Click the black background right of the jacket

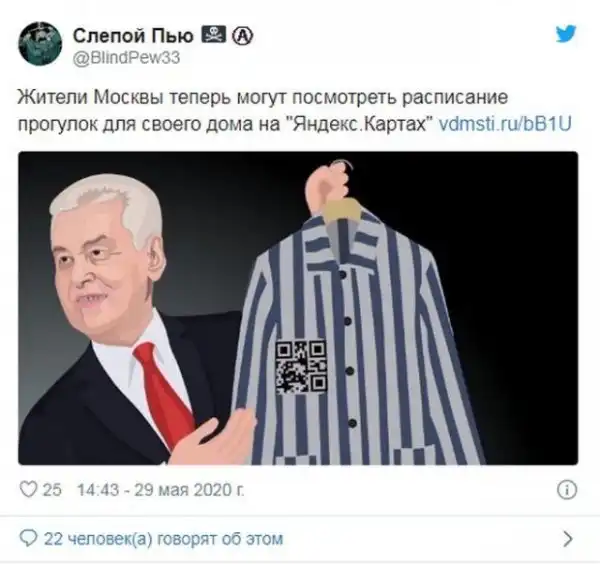coord(528,306)
